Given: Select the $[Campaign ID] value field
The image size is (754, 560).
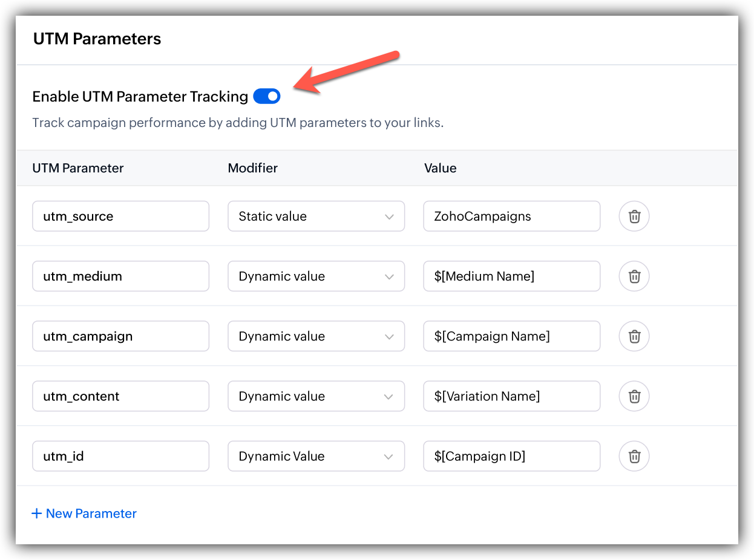Looking at the screenshot, I should 512,456.
